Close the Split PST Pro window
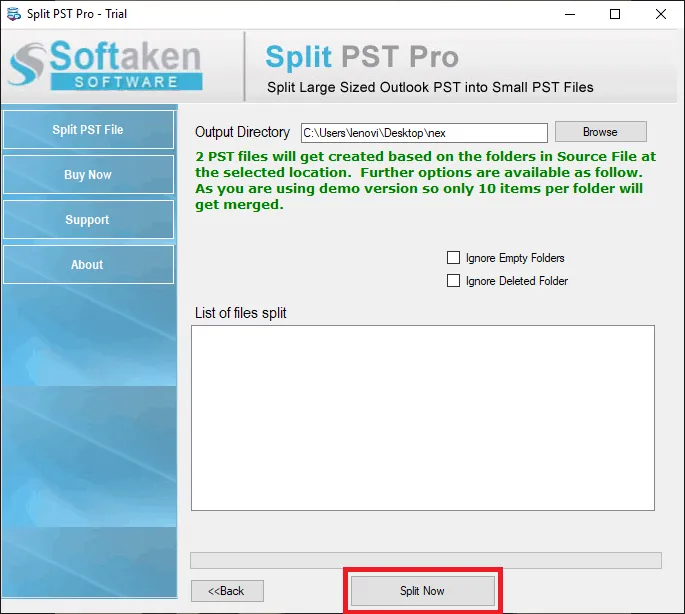 click(661, 14)
